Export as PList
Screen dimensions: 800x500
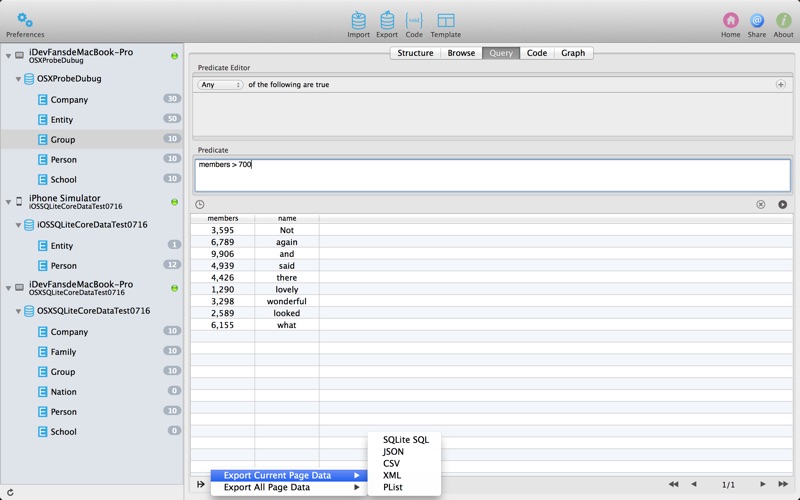(x=404, y=487)
